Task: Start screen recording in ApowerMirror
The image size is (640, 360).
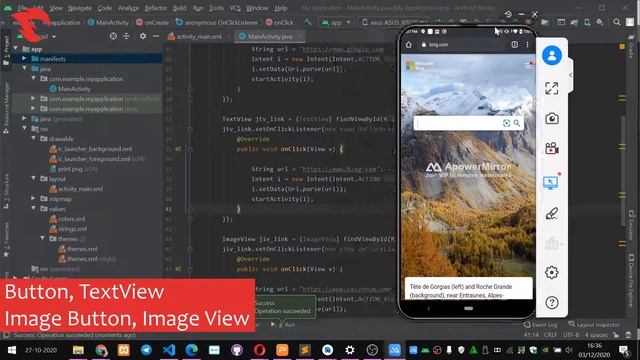Action: point(552,148)
